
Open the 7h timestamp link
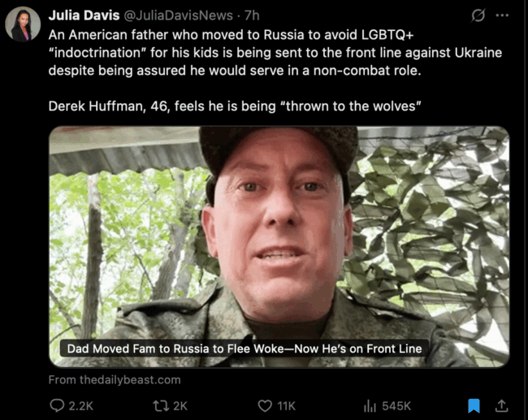click(x=252, y=15)
